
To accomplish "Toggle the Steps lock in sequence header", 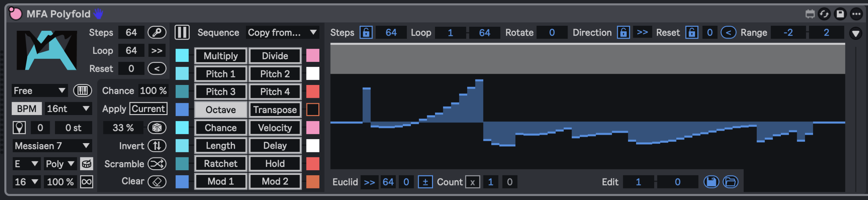I will (366, 32).
